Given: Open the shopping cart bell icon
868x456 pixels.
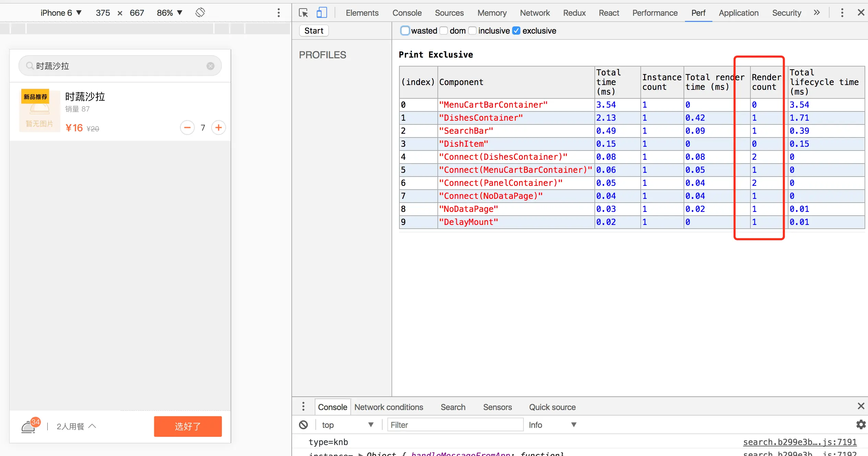Looking at the screenshot, I should (x=29, y=427).
